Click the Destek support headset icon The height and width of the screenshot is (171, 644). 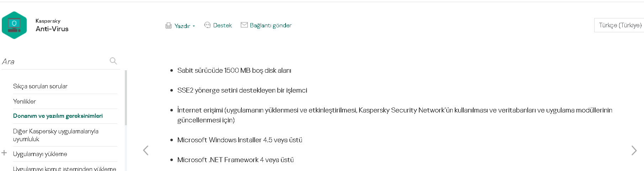point(207,25)
